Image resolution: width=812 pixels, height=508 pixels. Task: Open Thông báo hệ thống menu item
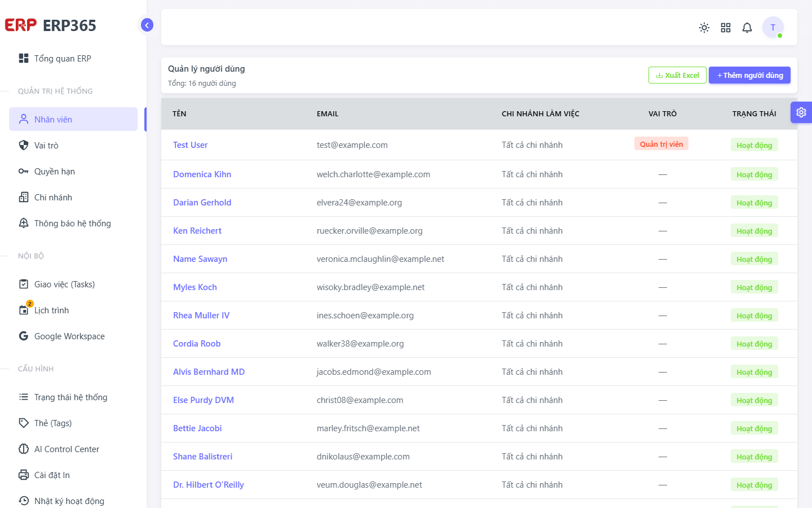73,223
